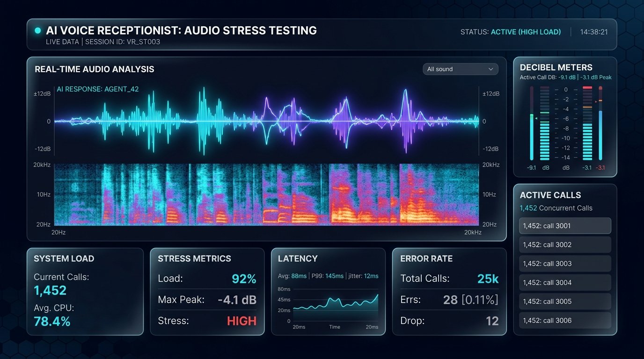The height and width of the screenshot is (359, 644).
Task: Open the "All sound" dropdown
Action: (460, 69)
